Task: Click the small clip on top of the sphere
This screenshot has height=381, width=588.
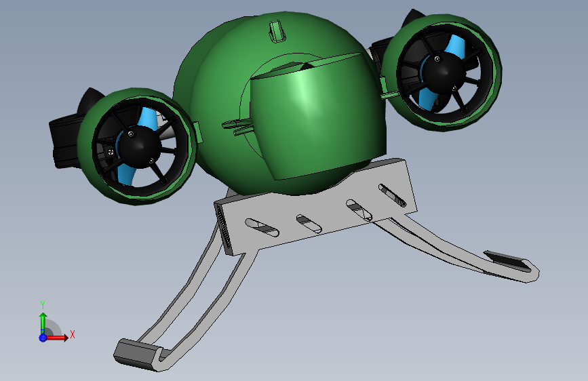Action: click(277, 31)
